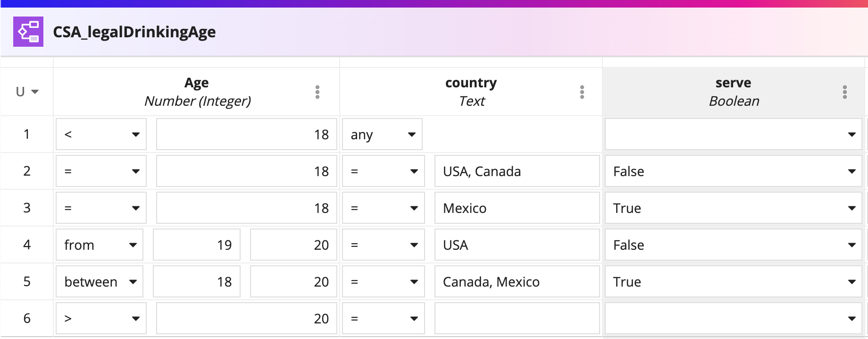Change row 2 serve value from False
Viewport: 868px width, 339px height.
[x=734, y=171]
